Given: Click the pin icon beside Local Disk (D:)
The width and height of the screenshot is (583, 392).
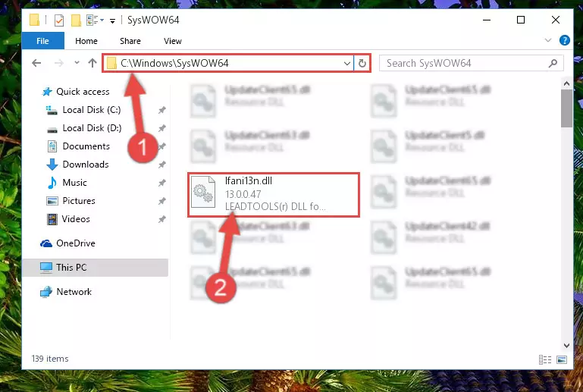Looking at the screenshot, I should click(x=161, y=128).
